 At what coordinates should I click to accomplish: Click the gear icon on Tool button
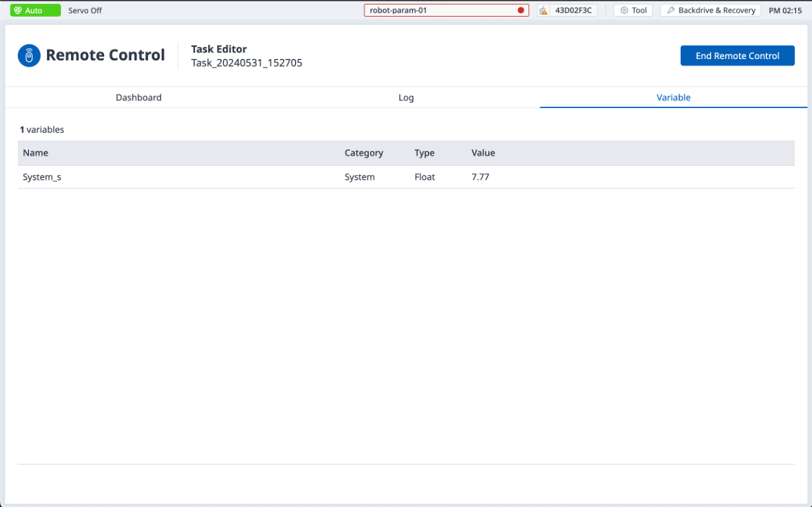tap(624, 11)
